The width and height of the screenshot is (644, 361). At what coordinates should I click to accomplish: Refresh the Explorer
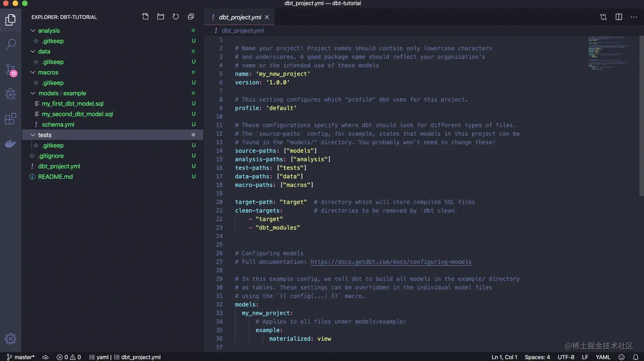click(x=175, y=16)
